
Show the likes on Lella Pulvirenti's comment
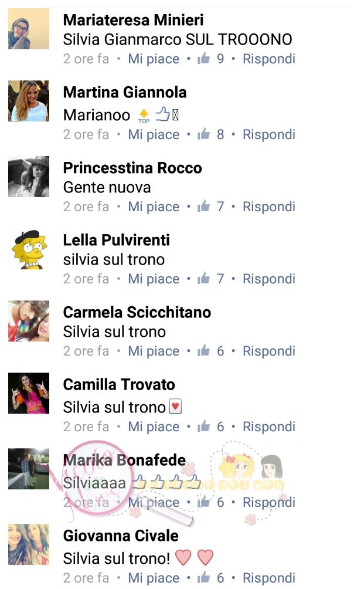pos(210,279)
